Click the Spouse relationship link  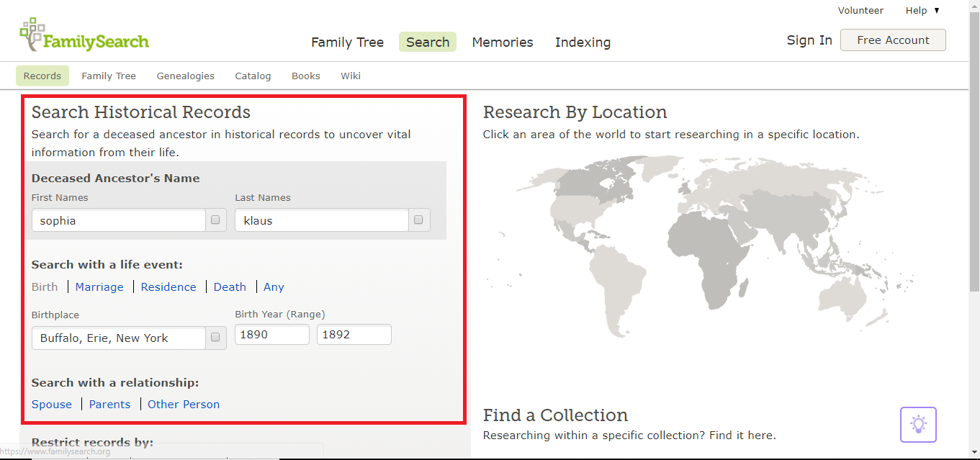51,404
